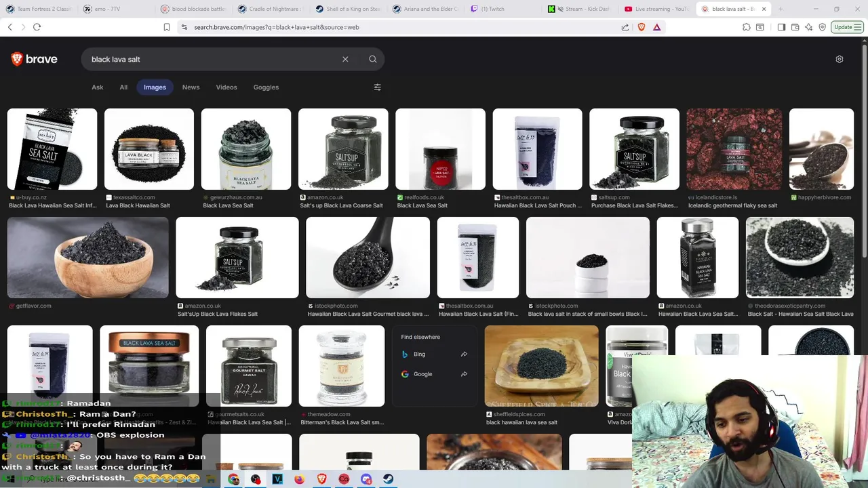Switch to blood blockade battle tab
The height and width of the screenshot is (488, 868).
pos(193,9)
